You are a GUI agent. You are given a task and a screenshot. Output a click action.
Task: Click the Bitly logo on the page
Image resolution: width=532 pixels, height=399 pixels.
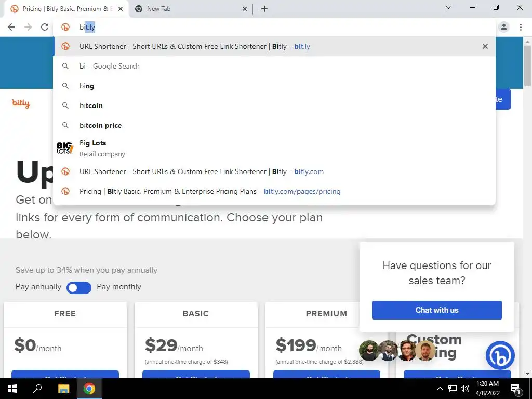21,103
